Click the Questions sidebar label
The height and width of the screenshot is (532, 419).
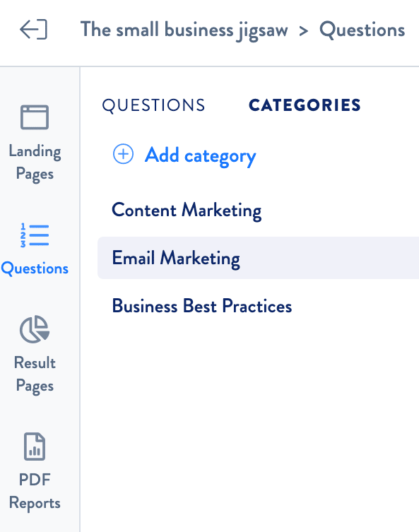35,268
